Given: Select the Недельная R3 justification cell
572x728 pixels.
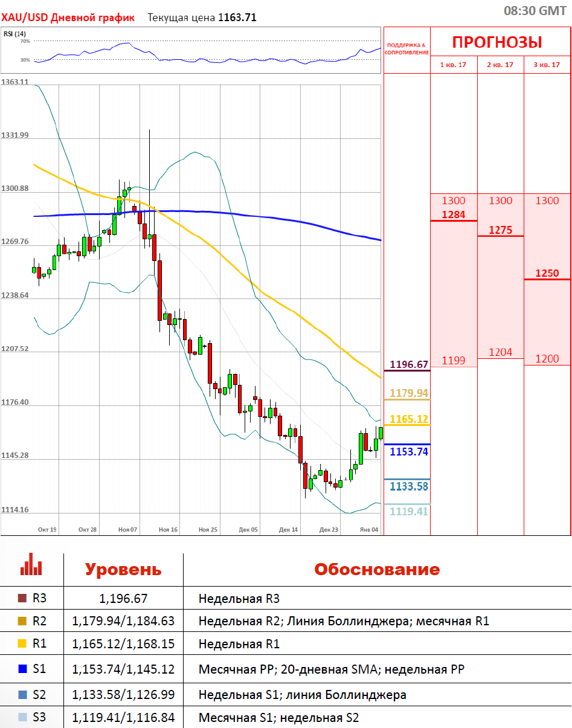Looking at the screenshot, I should [x=239, y=599].
